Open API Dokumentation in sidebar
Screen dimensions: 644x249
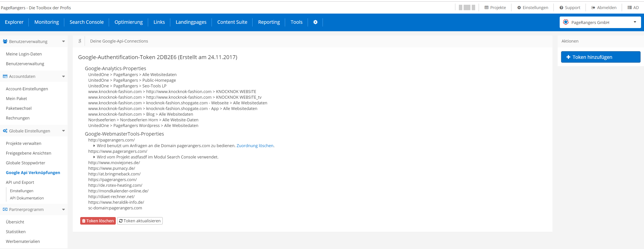27,198
